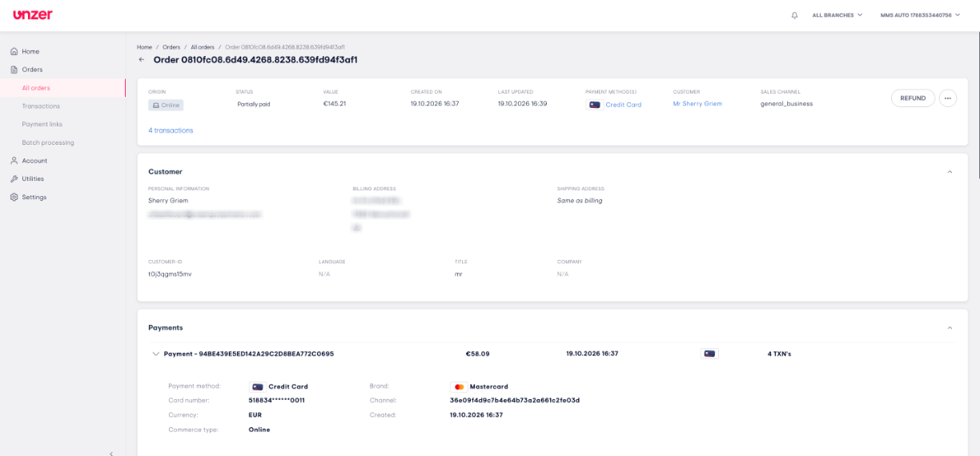Click card icon in payment row
Viewport: 980px width, 456px height.
click(x=709, y=354)
